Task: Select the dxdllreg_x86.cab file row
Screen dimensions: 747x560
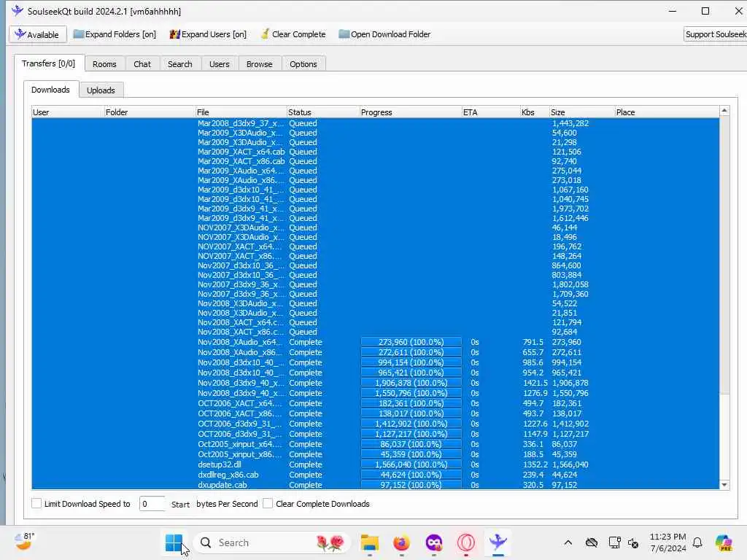Action: pos(375,475)
